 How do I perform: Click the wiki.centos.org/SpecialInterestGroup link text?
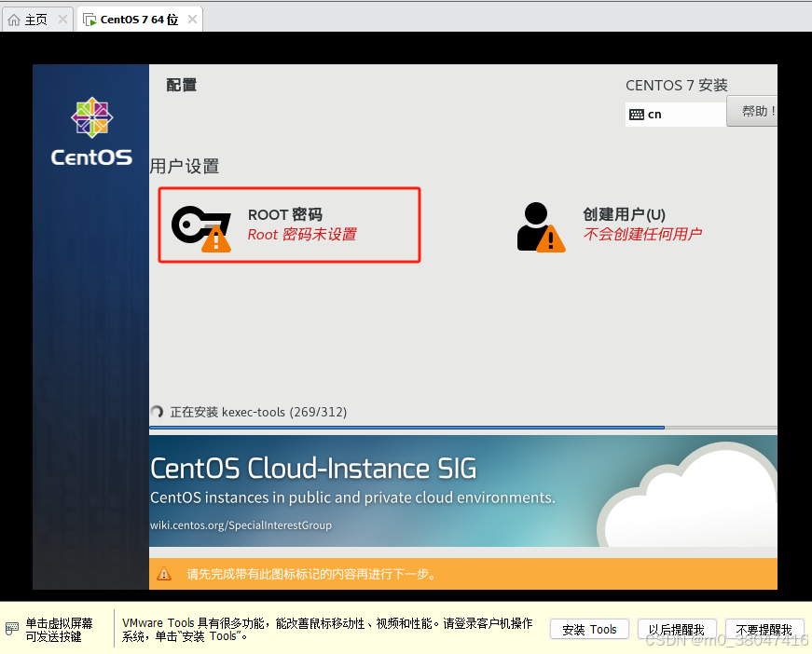pyautogui.click(x=241, y=525)
